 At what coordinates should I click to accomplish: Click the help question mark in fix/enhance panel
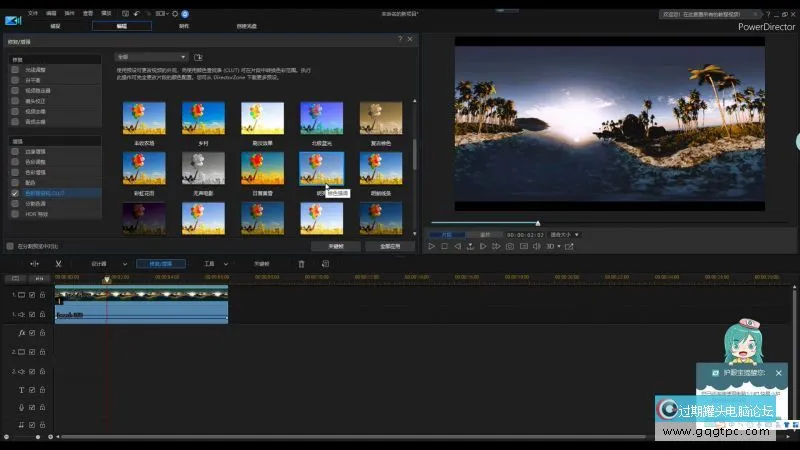[x=400, y=39]
